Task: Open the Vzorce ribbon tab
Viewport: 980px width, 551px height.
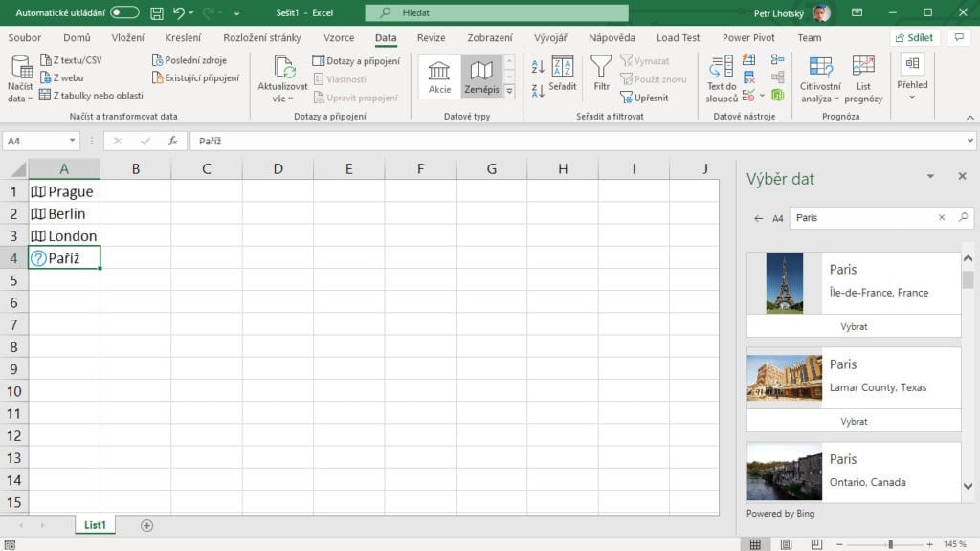Action: pyautogui.click(x=339, y=37)
